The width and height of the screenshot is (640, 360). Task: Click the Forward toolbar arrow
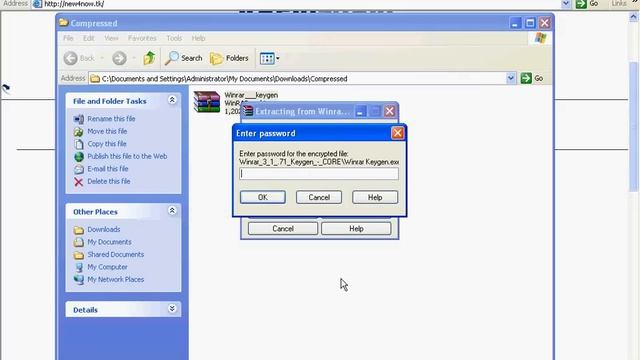point(119,58)
